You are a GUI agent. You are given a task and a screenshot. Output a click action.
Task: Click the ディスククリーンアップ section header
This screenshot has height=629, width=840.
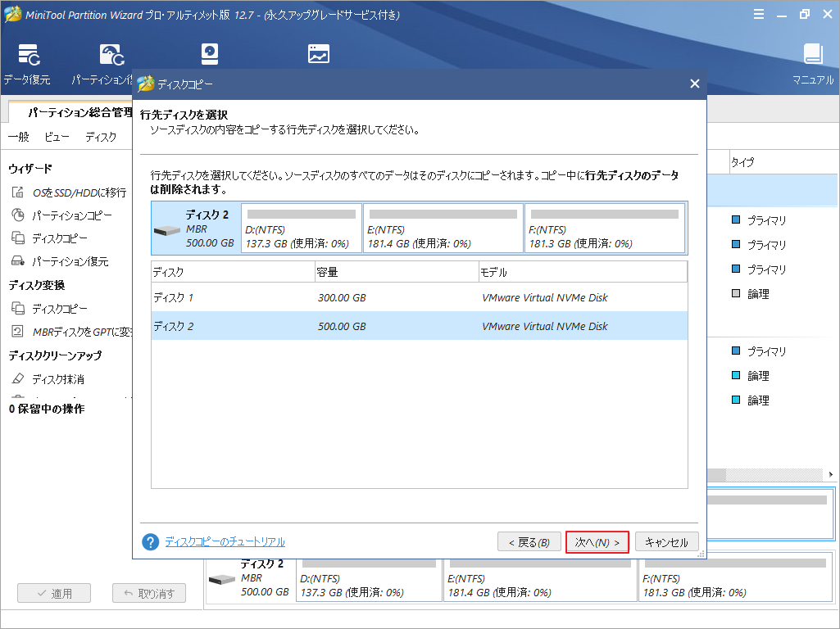click(x=55, y=355)
